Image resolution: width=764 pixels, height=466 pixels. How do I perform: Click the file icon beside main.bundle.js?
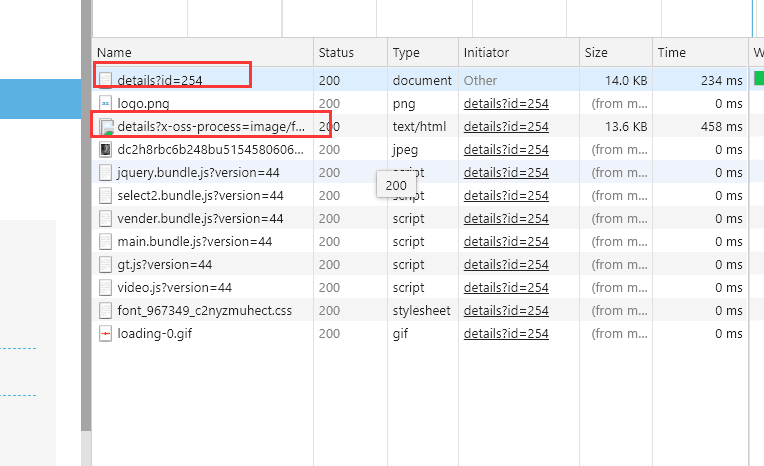105,241
